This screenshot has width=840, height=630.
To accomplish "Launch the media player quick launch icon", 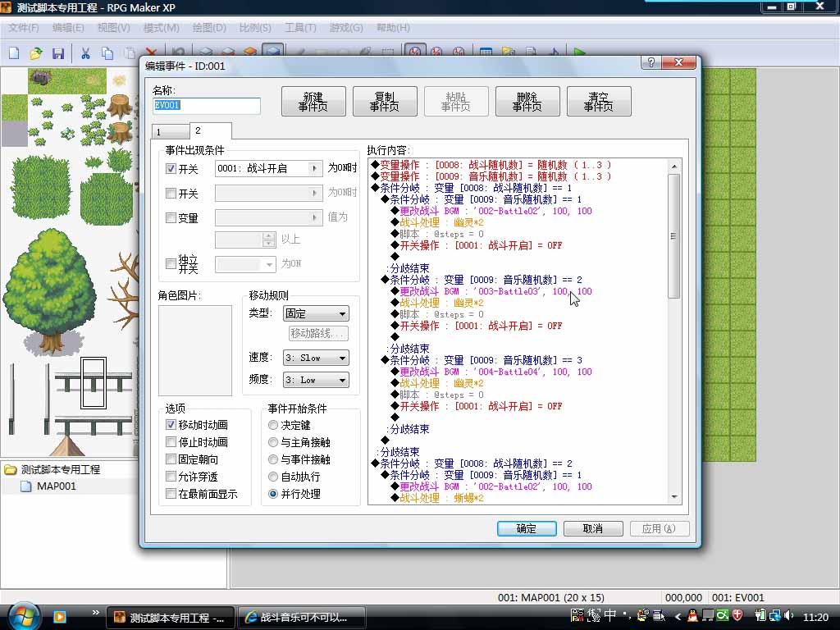I will pos(59,617).
